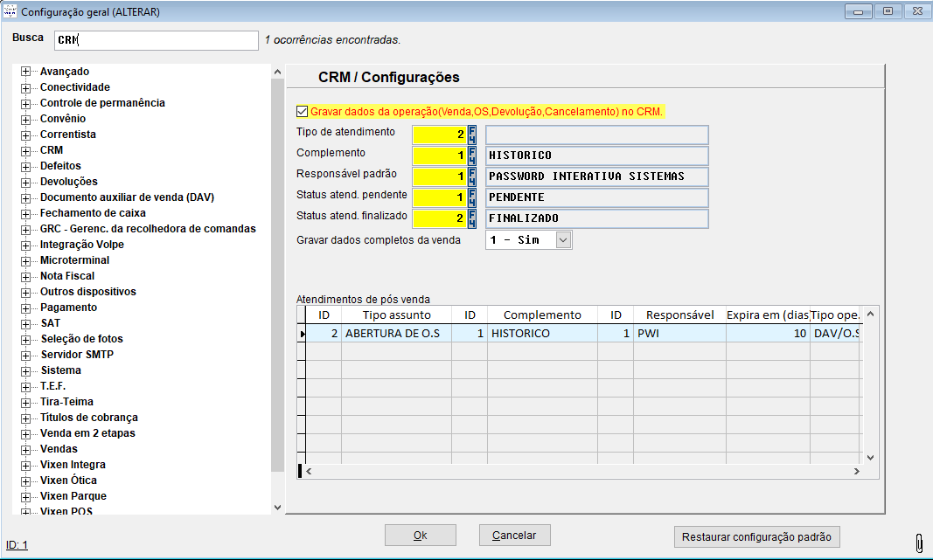Click the F4 lookup icon beside Tipo de atendimento
Screen dimensions: 933x560
[x=473, y=135]
